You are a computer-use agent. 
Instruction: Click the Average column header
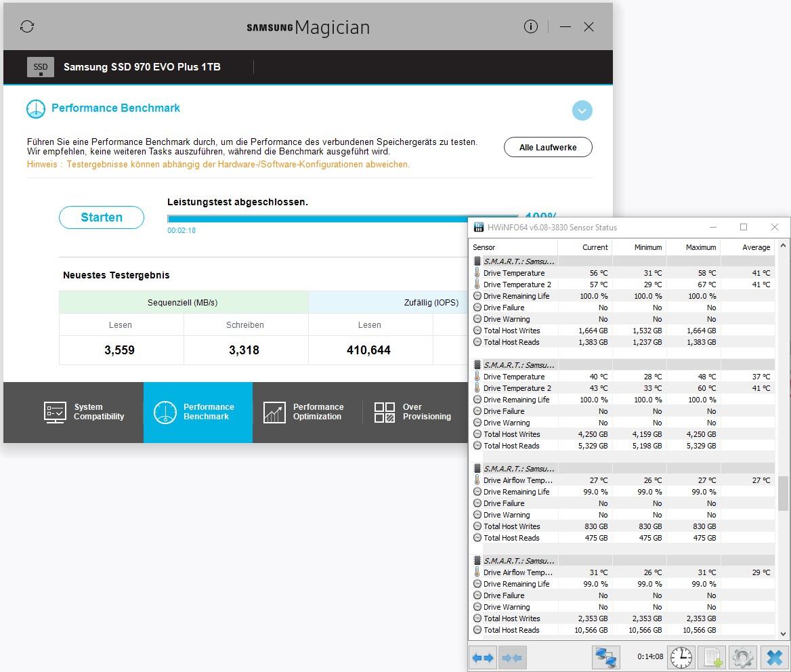pos(748,247)
